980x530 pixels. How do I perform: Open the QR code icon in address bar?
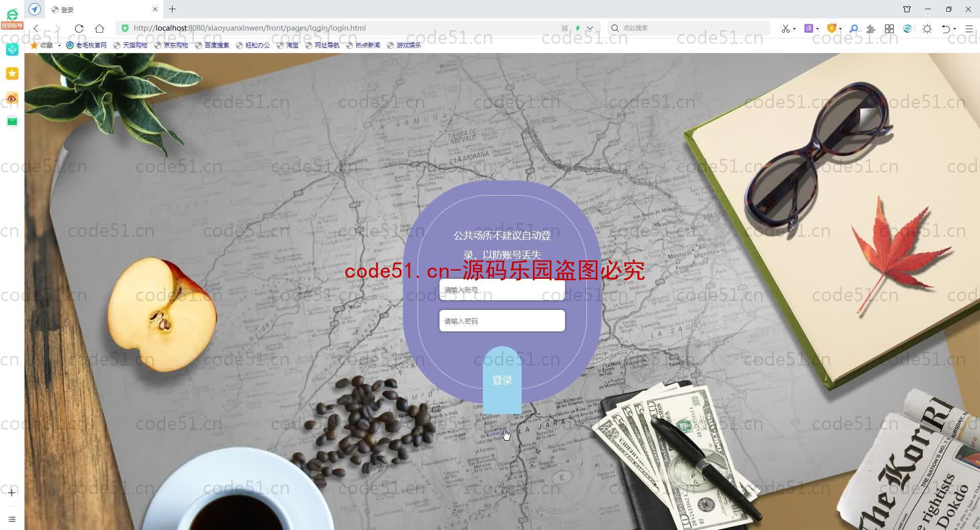(565, 28)
